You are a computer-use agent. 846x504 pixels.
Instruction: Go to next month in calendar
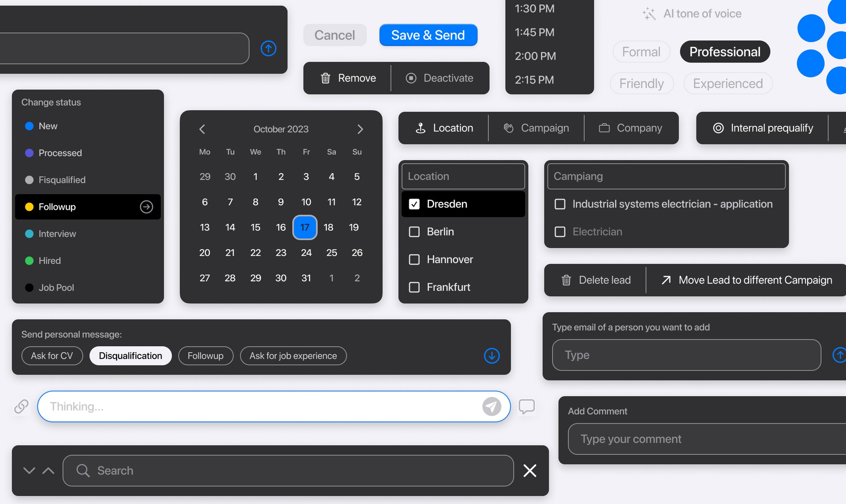pos(360,129)
